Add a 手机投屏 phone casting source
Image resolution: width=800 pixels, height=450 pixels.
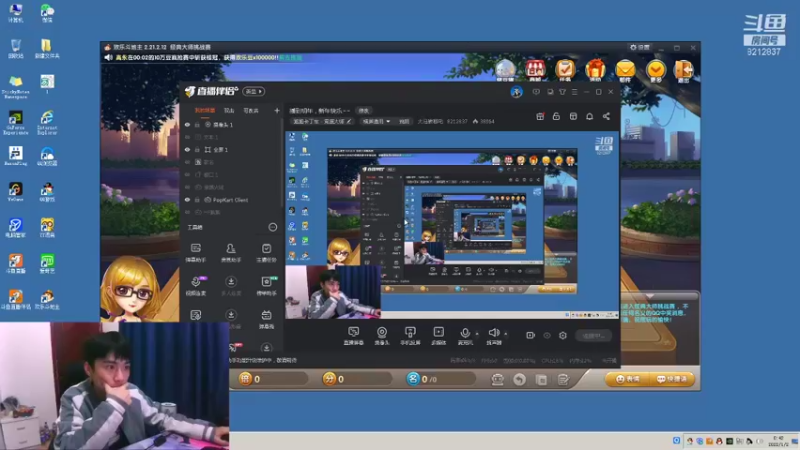[410, 336]
